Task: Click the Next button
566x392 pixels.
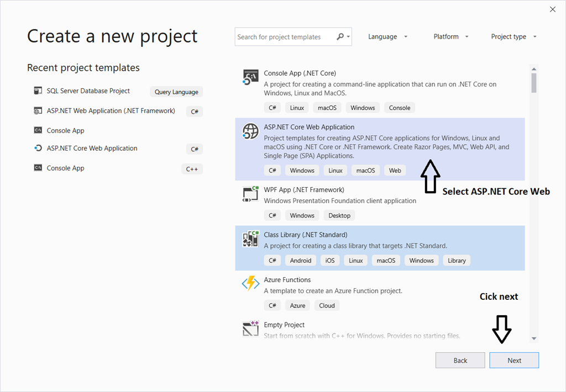Action: (x=513, y=359)
